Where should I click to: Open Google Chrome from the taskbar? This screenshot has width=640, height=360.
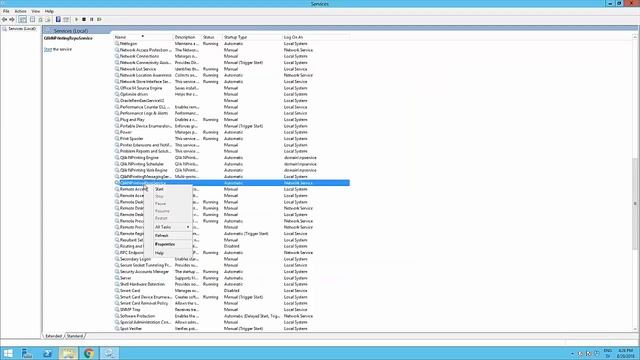89,353
